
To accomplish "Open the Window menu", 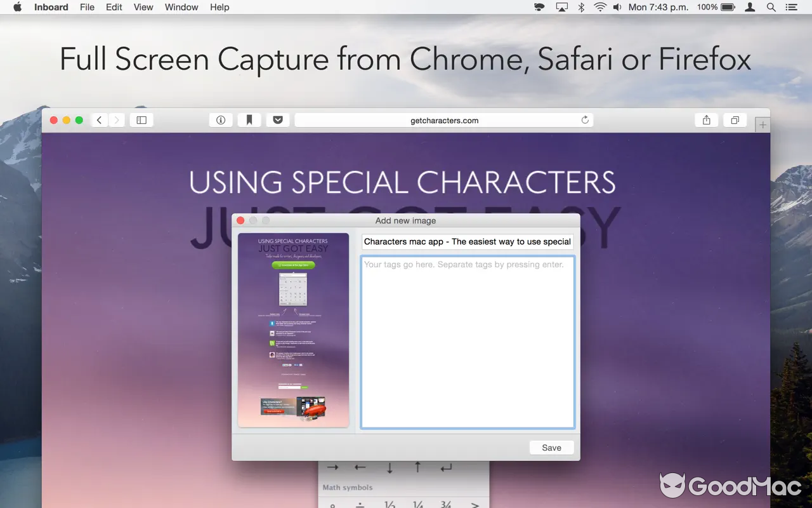I will [x=180, y=7].
